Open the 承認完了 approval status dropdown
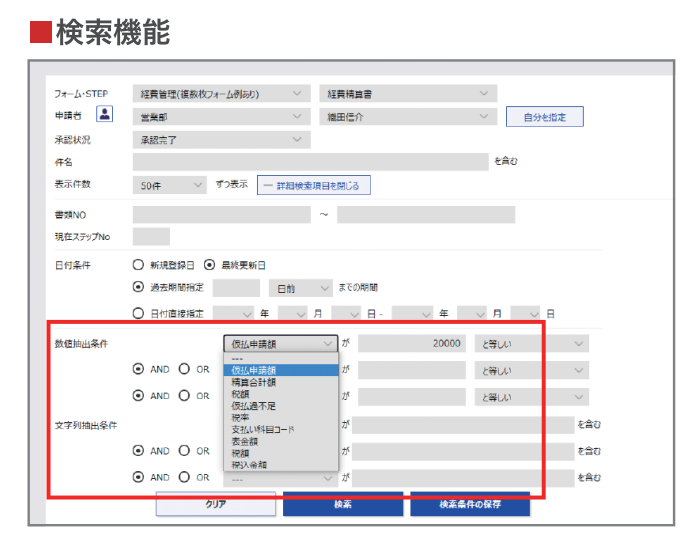Image resolution: width=690 pixels, height=539 pixels. click(222, 140)
